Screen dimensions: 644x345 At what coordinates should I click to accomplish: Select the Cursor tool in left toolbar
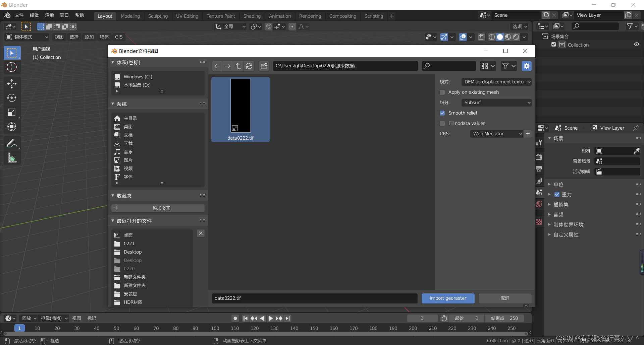[x=12, y=67]
